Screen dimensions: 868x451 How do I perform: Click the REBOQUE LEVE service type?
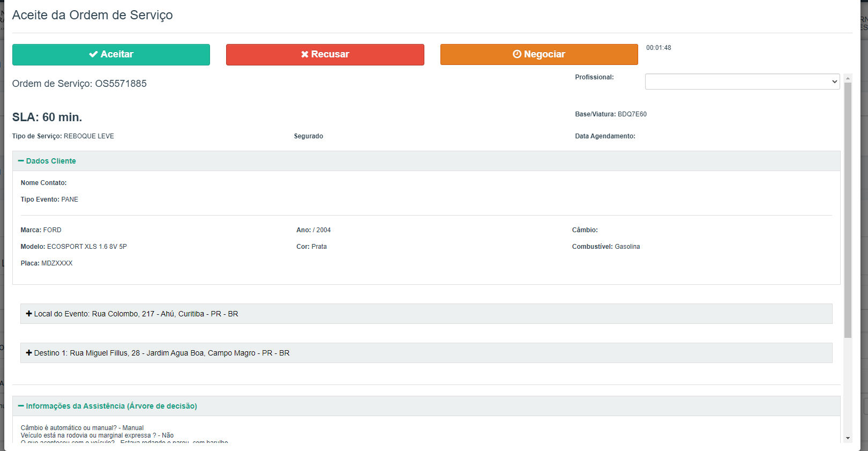tap(89, 136)
